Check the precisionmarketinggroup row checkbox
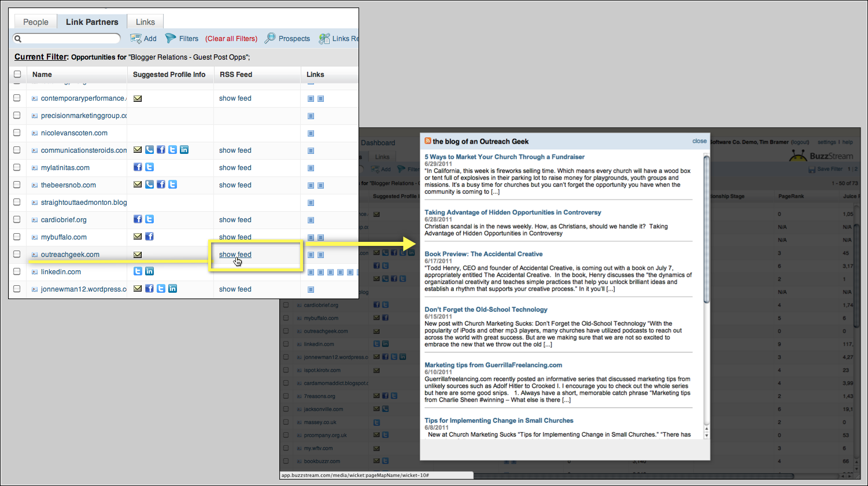 click(x=17, y=116)
